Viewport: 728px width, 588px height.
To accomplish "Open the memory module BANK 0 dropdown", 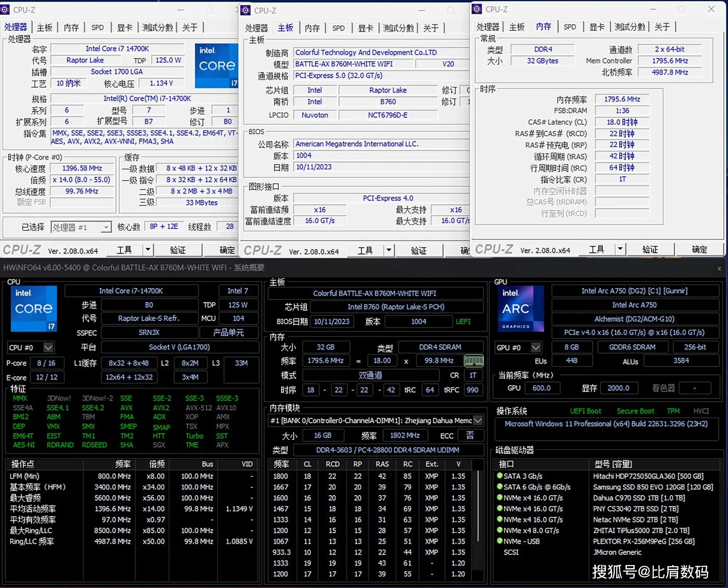I will (x=478, y=421).
